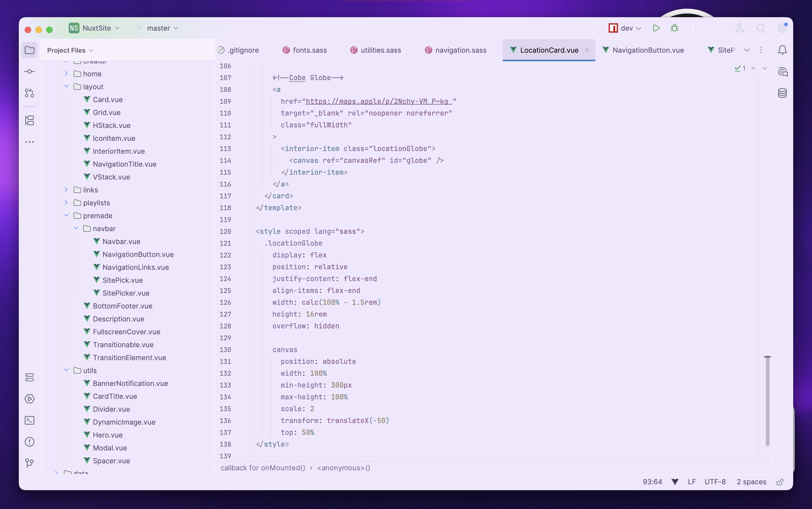Click the editor vertical scrollbar thumb

click(x=767, y=401)
